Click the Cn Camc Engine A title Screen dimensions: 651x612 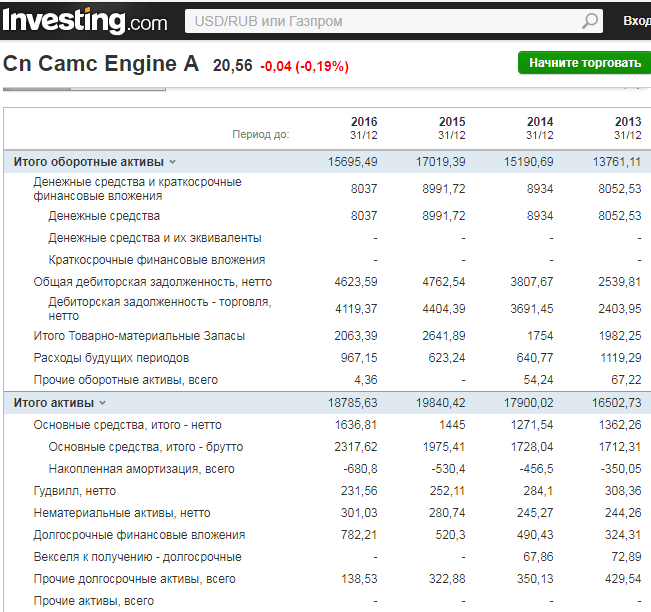pos(101,64)
